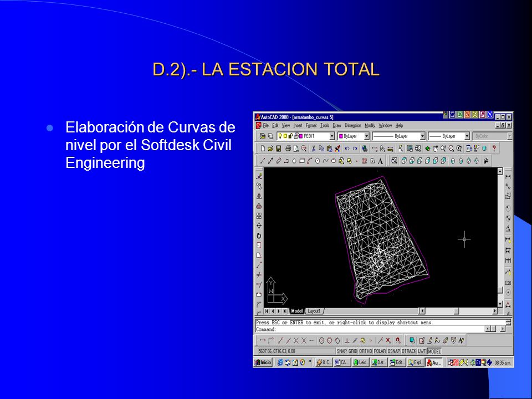Click the New drawing icon

(x=263, y=149)
